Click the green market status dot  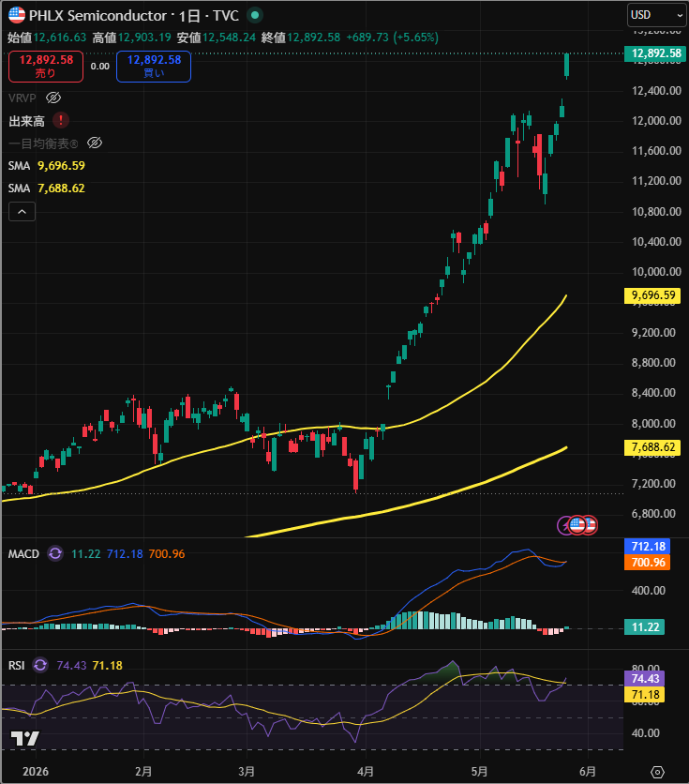tap(255, 16)
